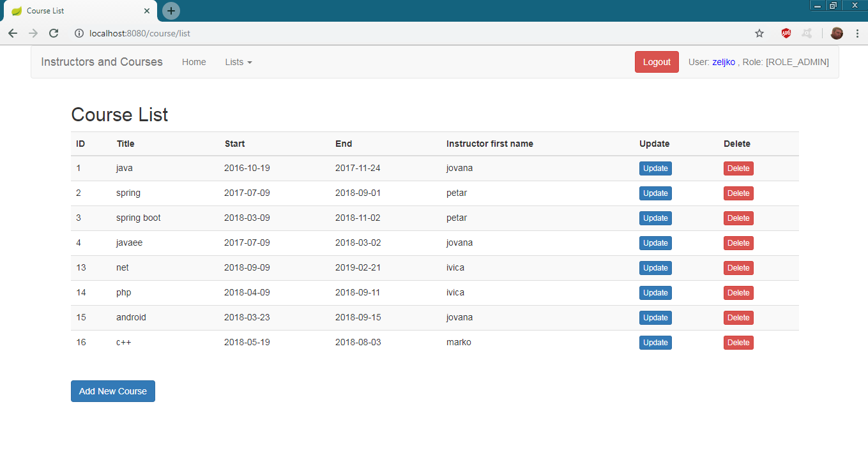Reload the page with refresh icon
Viewport: 868px width, 462px height.
54,33
